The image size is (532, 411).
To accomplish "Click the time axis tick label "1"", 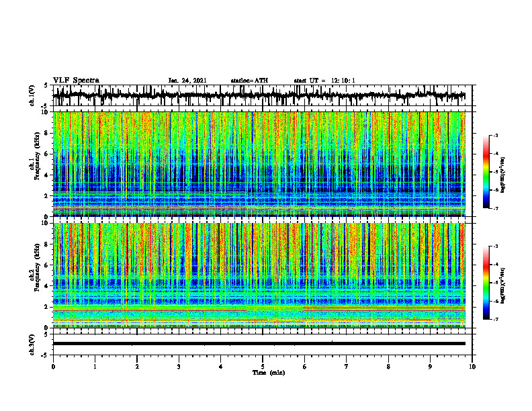I will (x=95, y=367).
